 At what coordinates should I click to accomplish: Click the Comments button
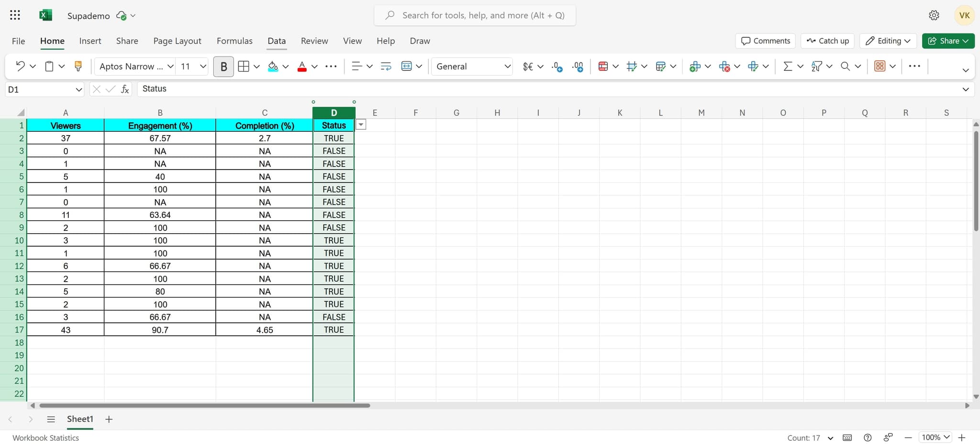[x=764, y=41]
